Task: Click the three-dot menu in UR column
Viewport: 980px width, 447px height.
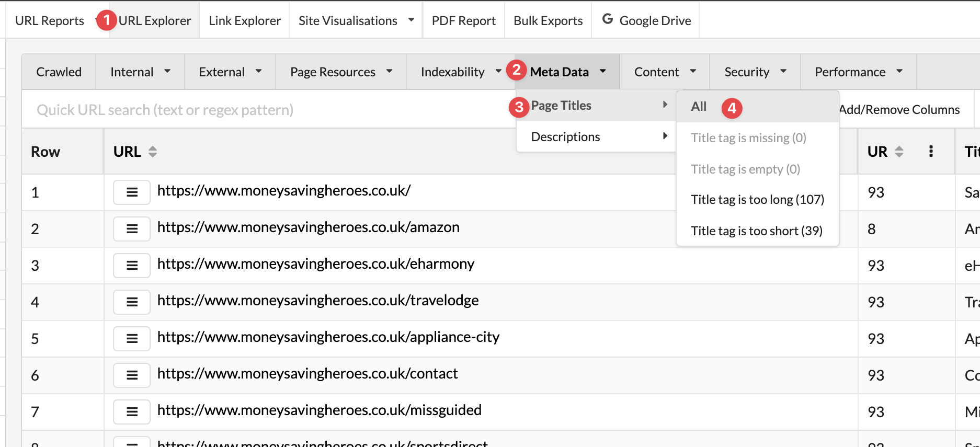Action: (x=931, y=152)
